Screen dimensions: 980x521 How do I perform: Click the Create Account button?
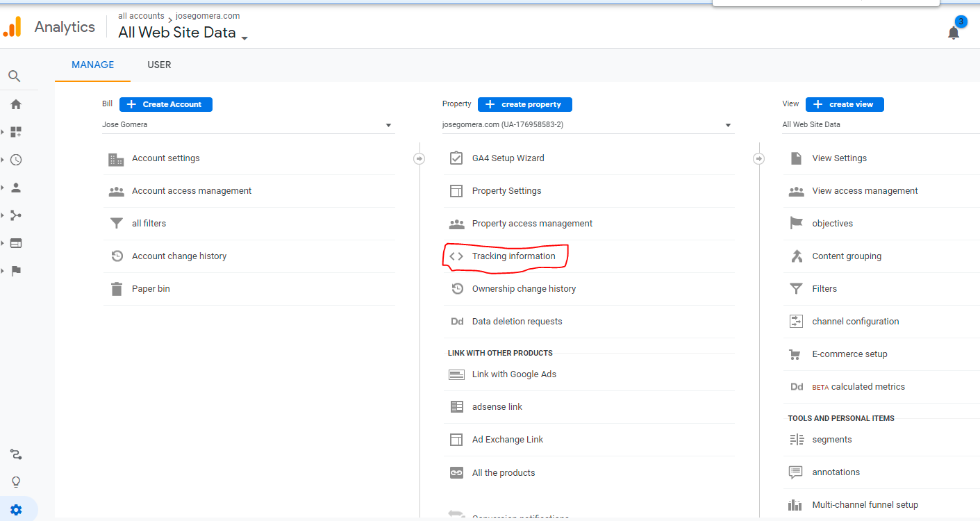[166, 104]
